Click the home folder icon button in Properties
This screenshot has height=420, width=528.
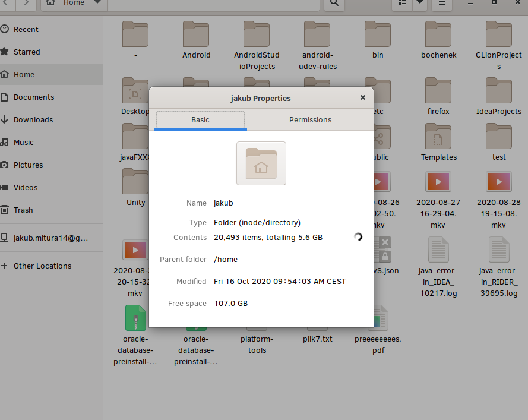[x=261, y=163]
